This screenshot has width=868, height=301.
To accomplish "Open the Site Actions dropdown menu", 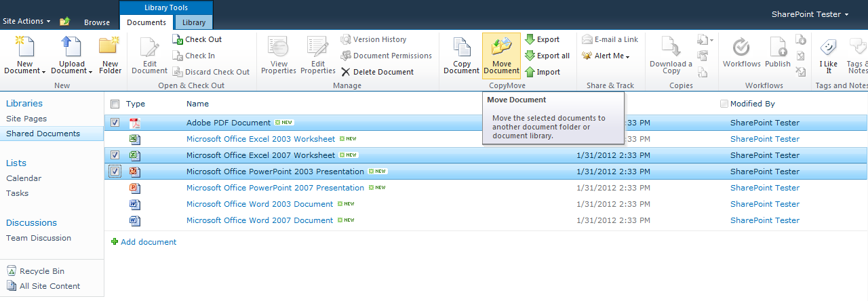I will click(26, 21).
